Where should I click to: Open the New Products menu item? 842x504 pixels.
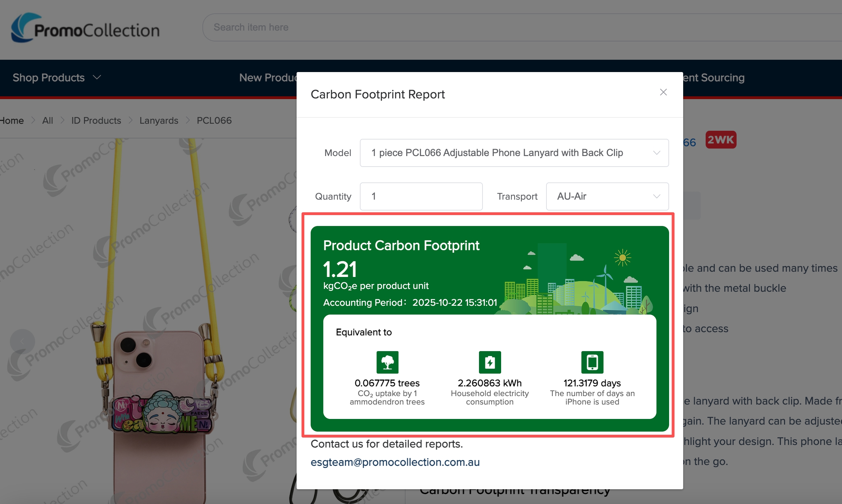[x=268, y=78]
